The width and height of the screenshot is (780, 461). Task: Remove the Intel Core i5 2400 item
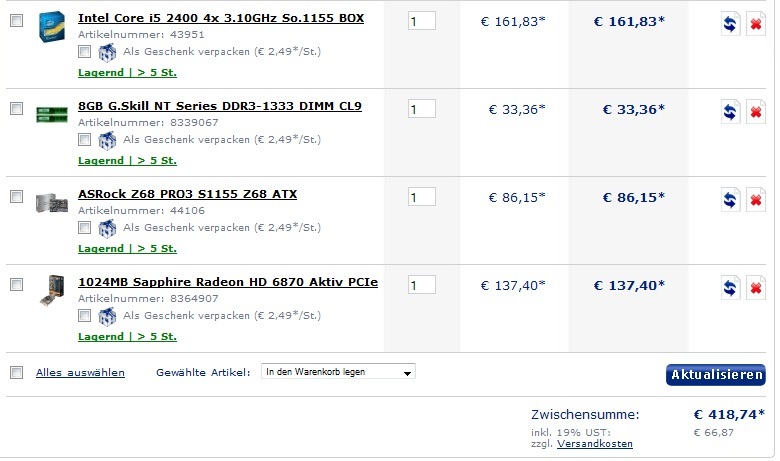pos(756,24)
